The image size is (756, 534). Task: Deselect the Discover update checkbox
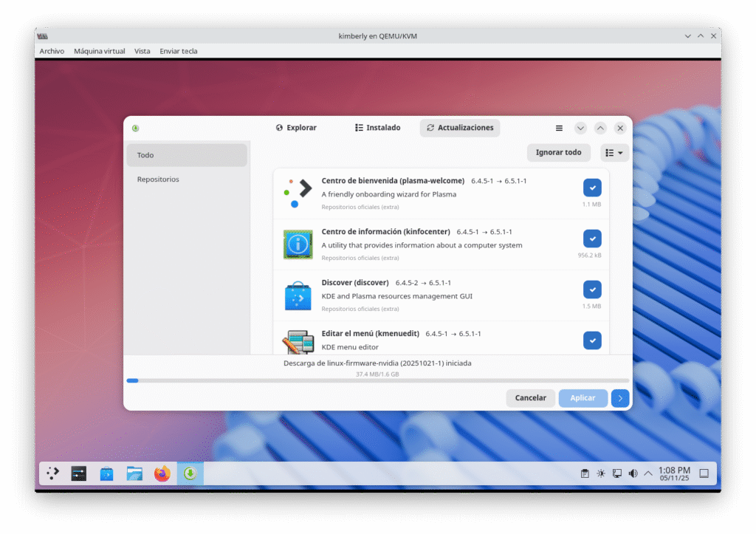592,290
